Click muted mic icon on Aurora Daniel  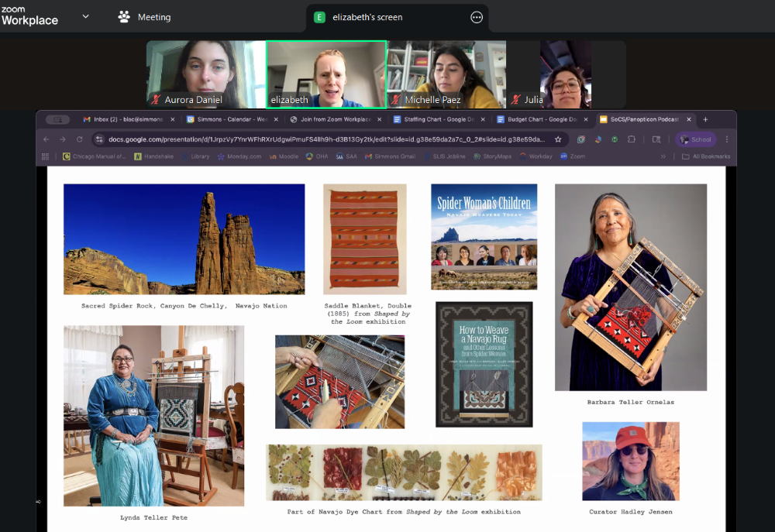156,100
